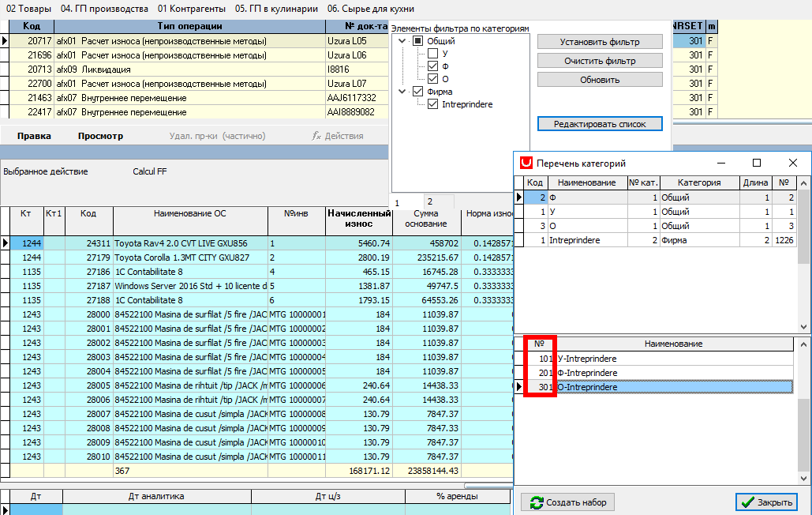Open the 05. ГП в кулинарии menu
812x515 pixels.
click(276, 9)
